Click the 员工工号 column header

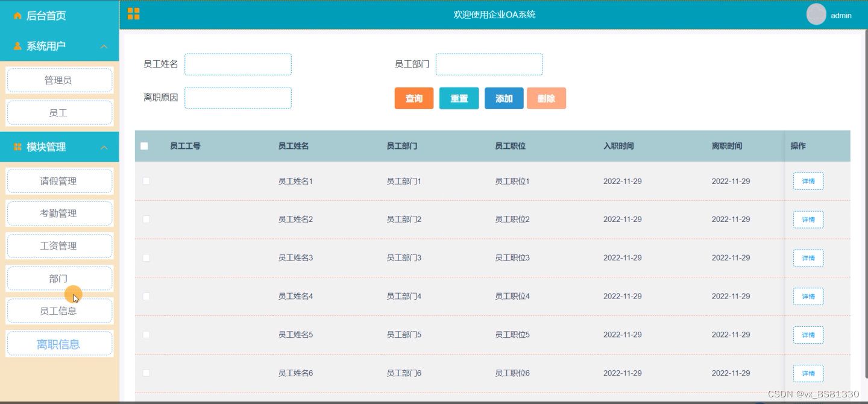185,146
